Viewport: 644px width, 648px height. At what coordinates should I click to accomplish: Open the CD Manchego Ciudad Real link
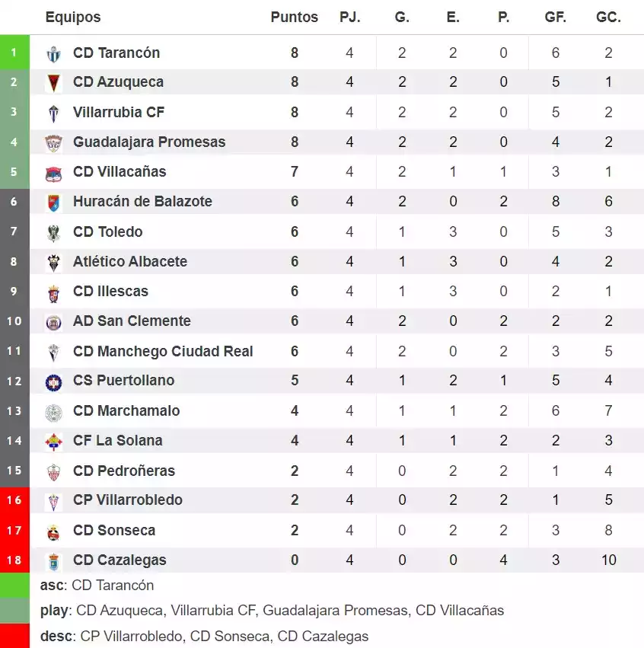[x=162, y=351]
